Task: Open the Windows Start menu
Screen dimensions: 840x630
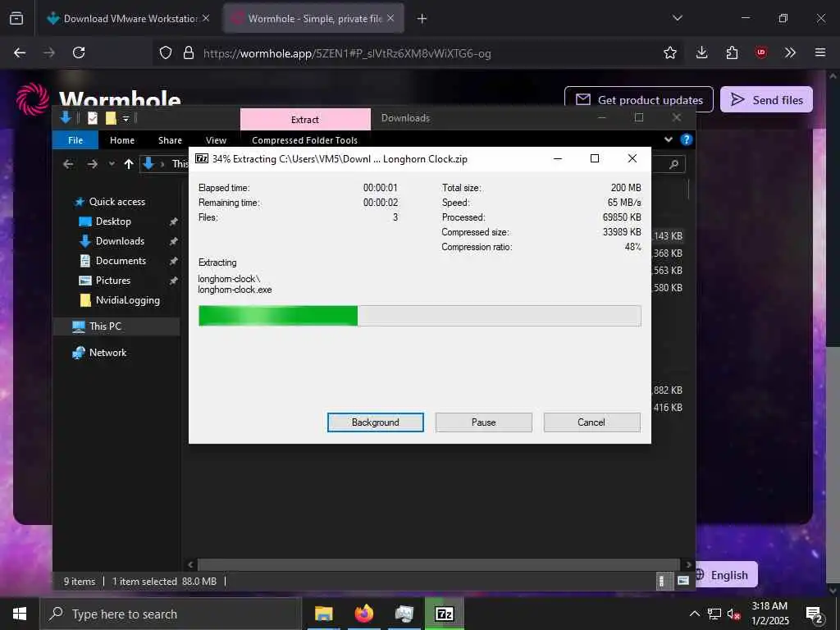Action: point(20,614)
